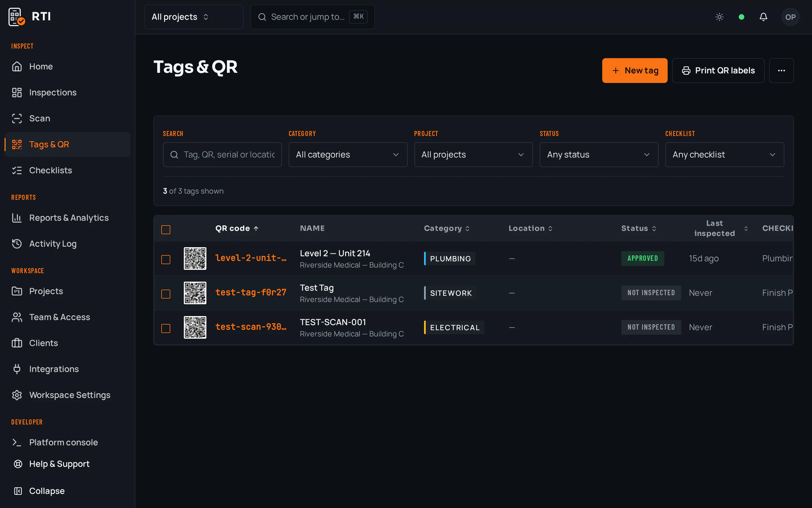Screen dimensions: 812x508
Task: Click the Scan icon in sidebar
Action: (x=17, y=118)
